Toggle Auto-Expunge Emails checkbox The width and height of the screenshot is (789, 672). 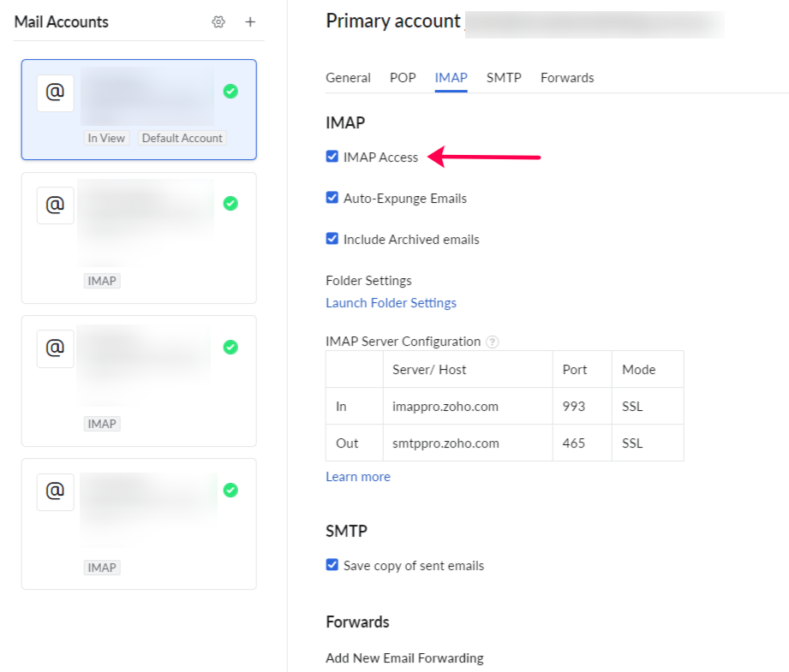(332, 198)
